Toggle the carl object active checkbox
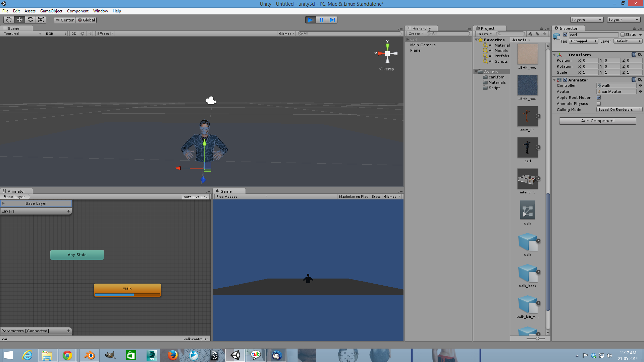The width and height of the screenshot is (644, 362). point(565,35)
